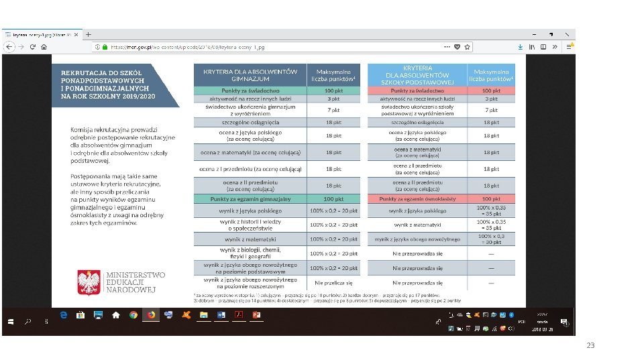Go back with Firefox back arrow

tap(9, 47)
